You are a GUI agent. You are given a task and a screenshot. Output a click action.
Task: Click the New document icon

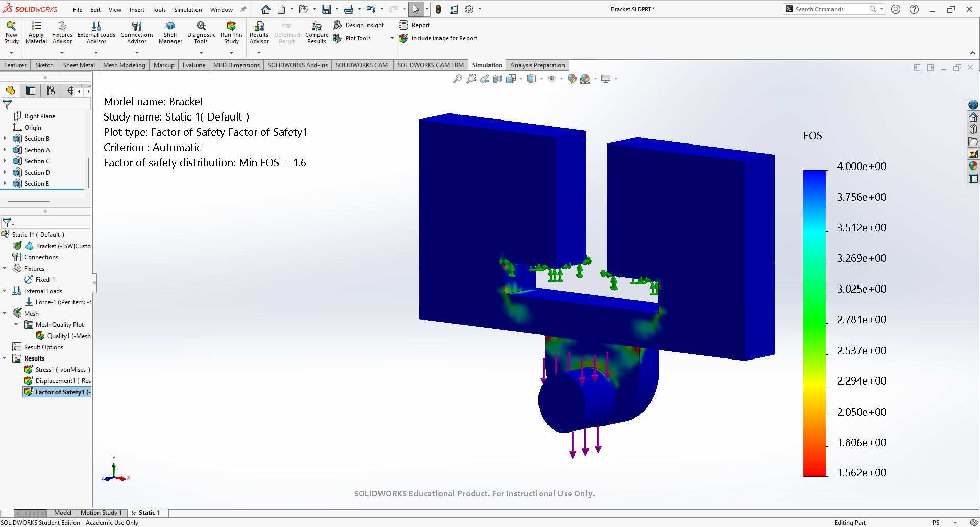pos(281,9)
